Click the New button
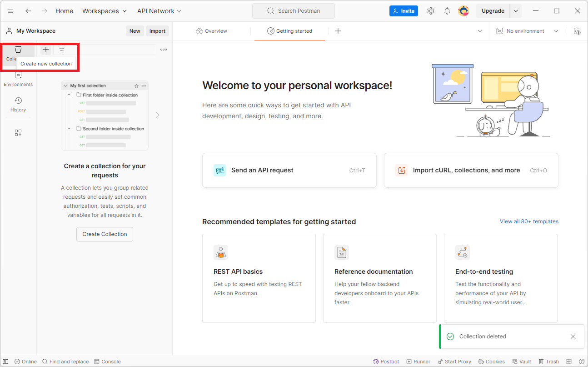Screen dimensions: 588x367 135,31
